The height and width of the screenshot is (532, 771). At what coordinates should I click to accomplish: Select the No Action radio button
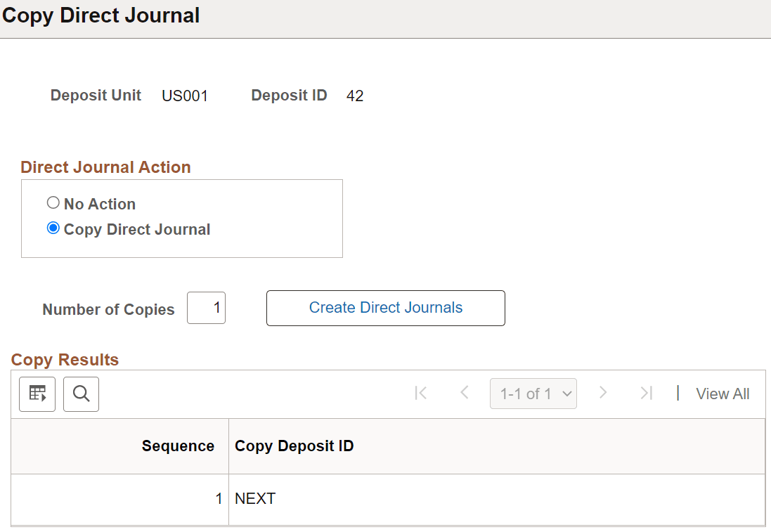click(53, 202)
